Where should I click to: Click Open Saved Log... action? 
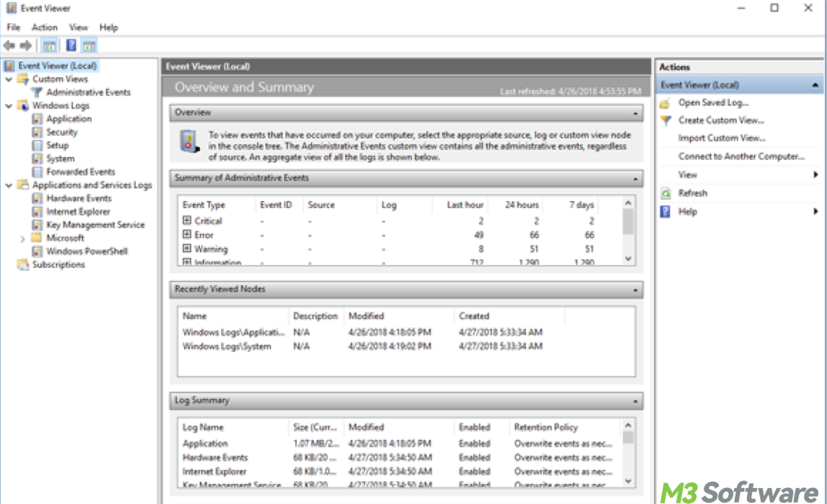tap(713, 103)
